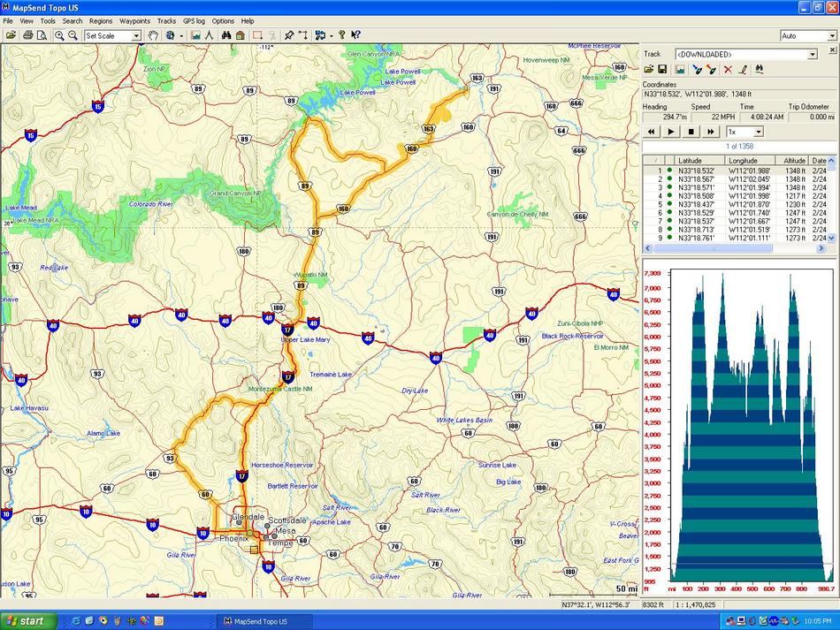Click the track list horizontal scrollbar thumb

pos(713,248)
